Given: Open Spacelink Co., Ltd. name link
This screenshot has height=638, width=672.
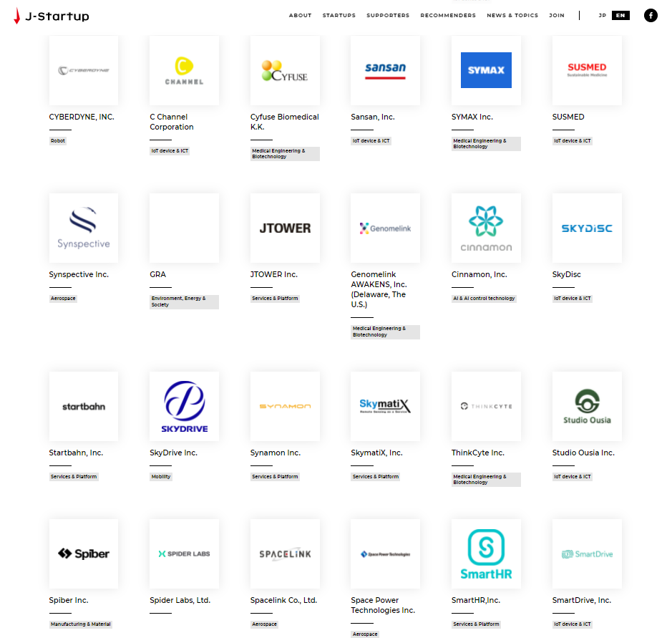Looking at the screenshot, I should point(283,600).
